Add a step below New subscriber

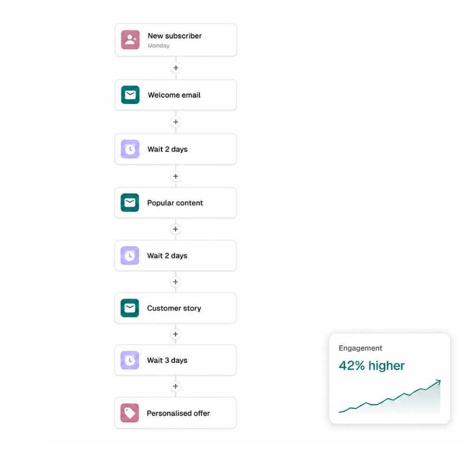coord(176,67)
